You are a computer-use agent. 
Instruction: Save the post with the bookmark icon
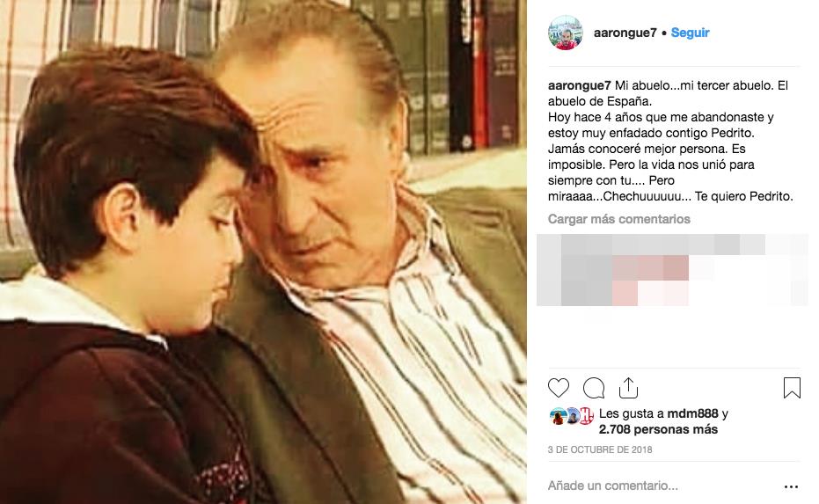pos(792,388)
